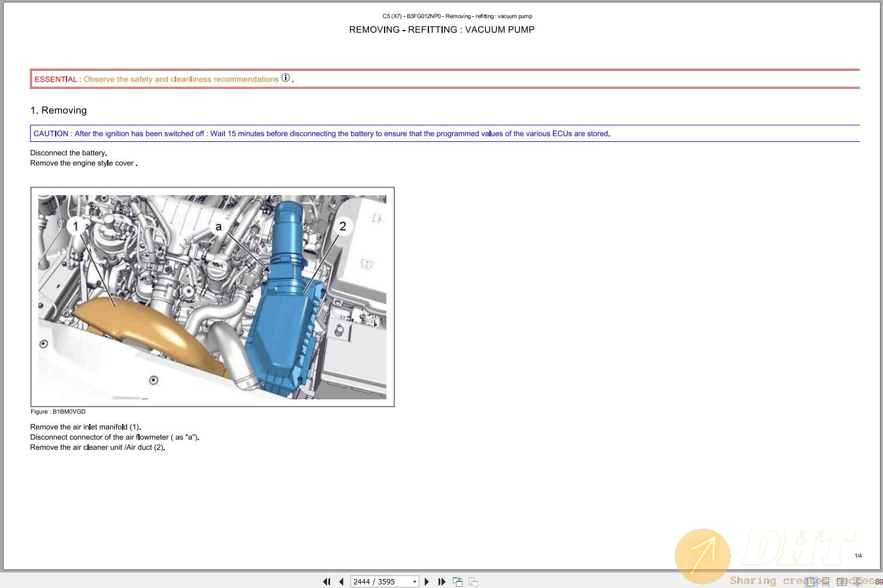Screen dimensions: 883x588
Task: Click 'Remove the air cleaner unit /Air duct (2).'
Action: 98,447
